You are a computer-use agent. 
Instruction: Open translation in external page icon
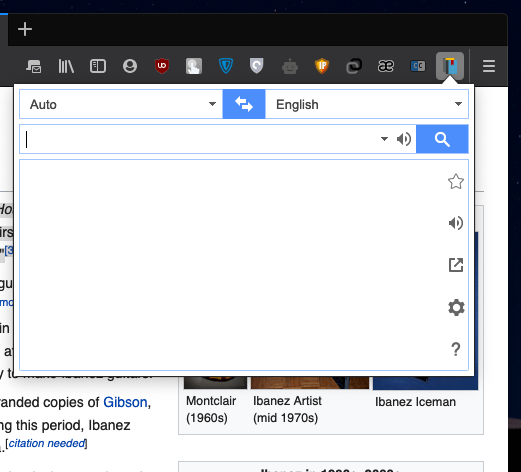tap(456, 265)
